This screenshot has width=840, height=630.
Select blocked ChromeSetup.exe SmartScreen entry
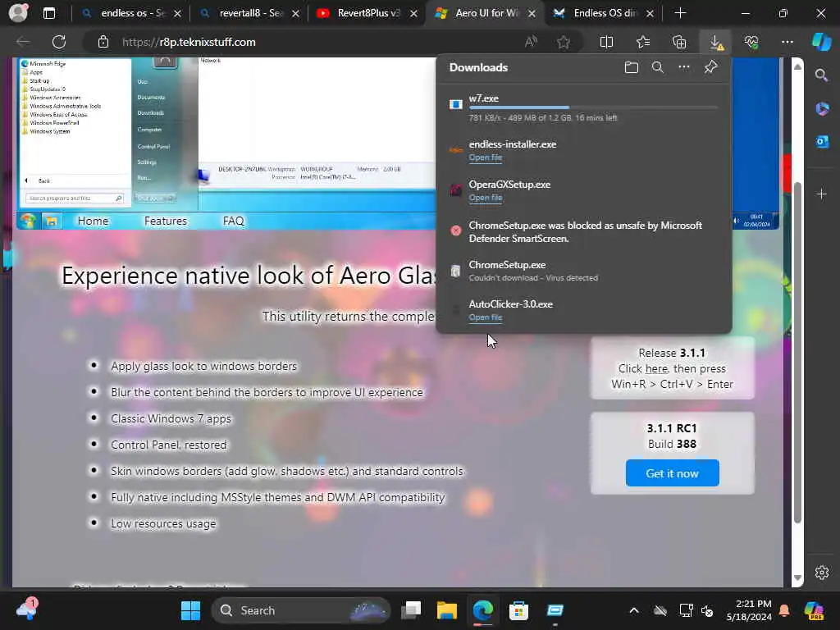click(584, 232)
